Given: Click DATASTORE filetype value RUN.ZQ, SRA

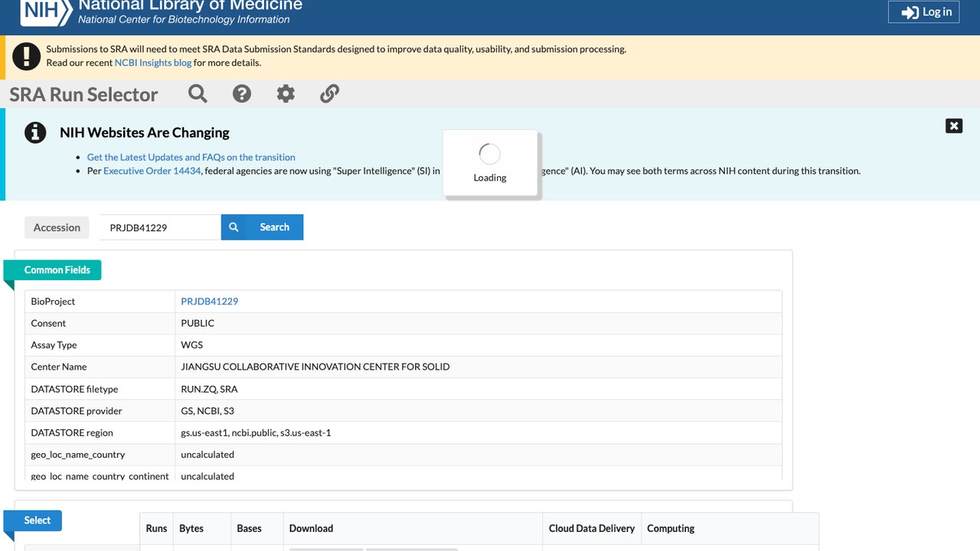Looking at the screenshot, I should click(209, 389).
